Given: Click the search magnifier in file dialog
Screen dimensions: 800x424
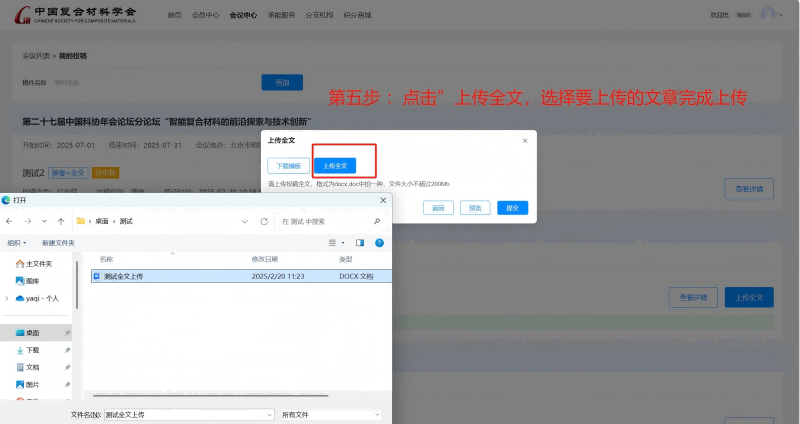Looking at the screenshot, I should [378, 221].
